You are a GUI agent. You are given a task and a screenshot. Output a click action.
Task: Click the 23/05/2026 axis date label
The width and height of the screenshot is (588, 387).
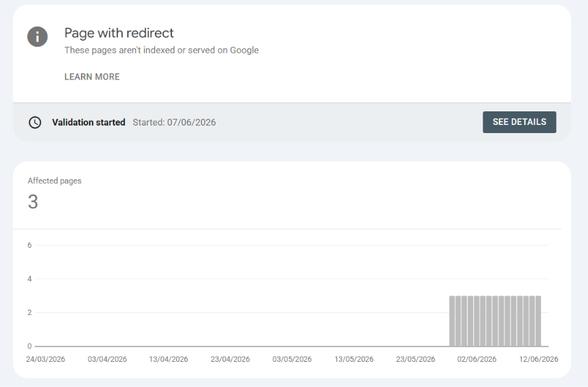click(x=415, y=359)
